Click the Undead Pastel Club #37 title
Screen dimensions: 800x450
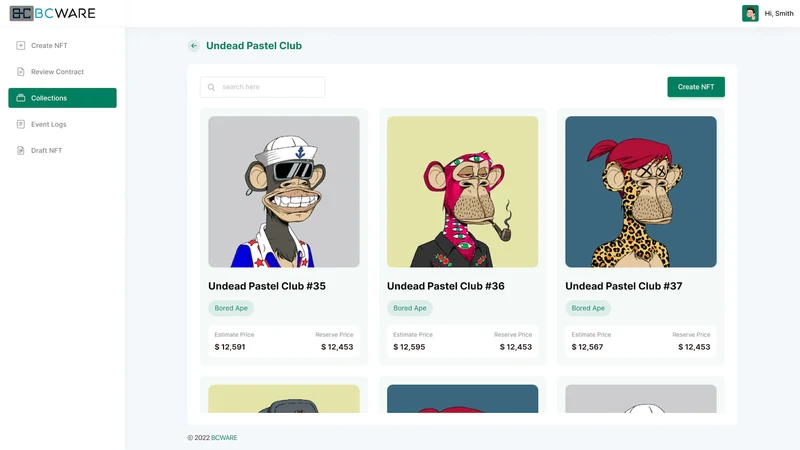[623, 286]
